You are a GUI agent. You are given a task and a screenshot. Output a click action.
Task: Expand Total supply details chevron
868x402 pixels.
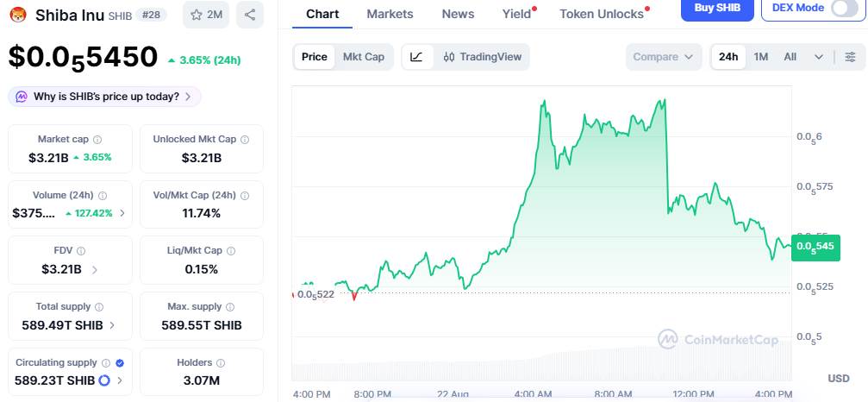point(112,325)
